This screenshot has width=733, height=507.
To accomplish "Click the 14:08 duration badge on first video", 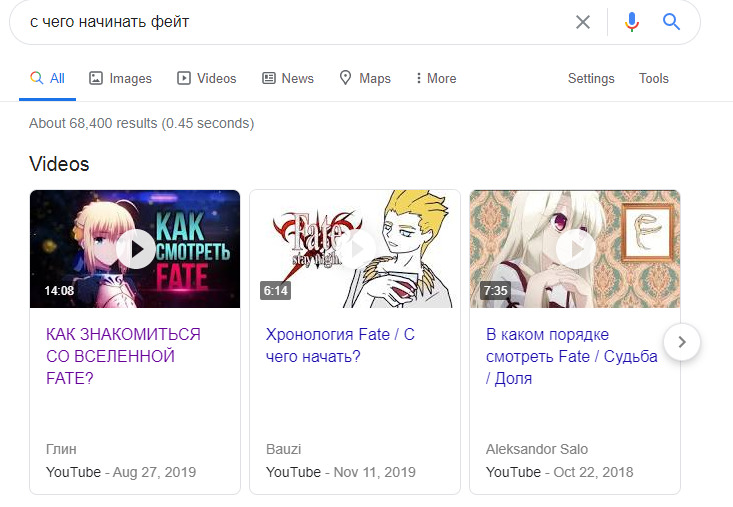I will [59, 291].
